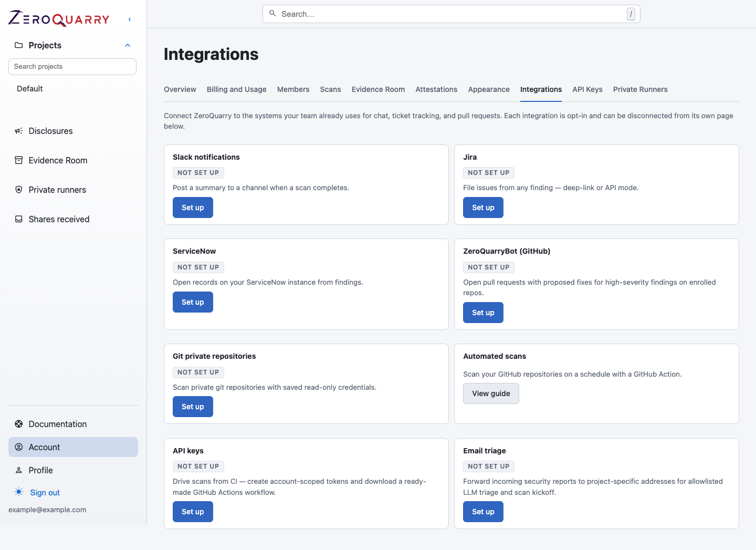View guide for Automated scans
This screenshot has width=756, height=550.
coord(491,393)
